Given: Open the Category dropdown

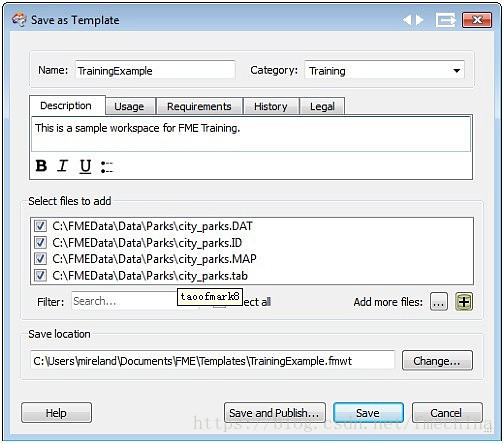Looking at the screenshot, I should click(x=384, y=70).
